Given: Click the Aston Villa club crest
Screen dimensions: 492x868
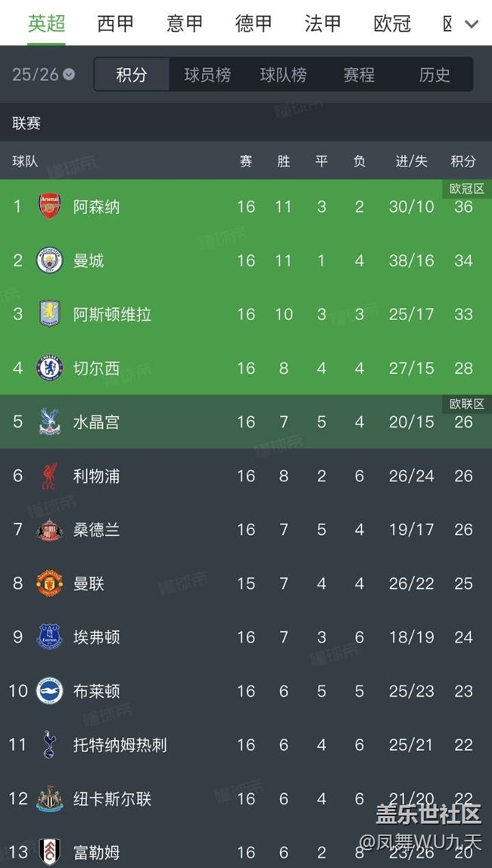Looking at the screenshot, I should point(50,314).
